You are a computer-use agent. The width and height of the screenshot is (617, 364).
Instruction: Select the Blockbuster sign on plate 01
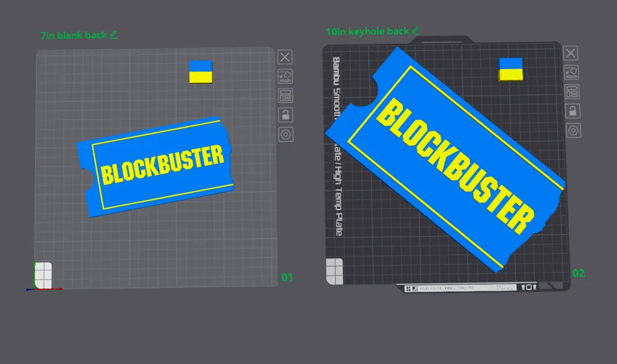click(155, 167)
